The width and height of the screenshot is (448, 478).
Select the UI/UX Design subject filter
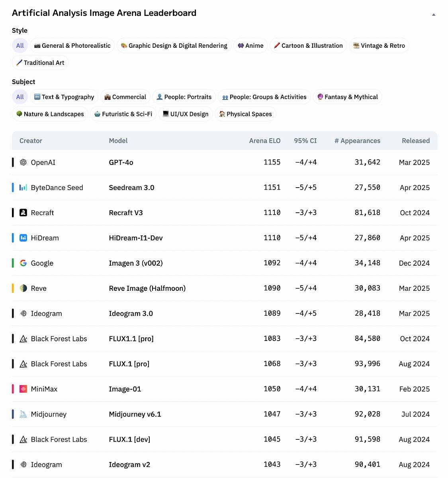tap(186, 114)
